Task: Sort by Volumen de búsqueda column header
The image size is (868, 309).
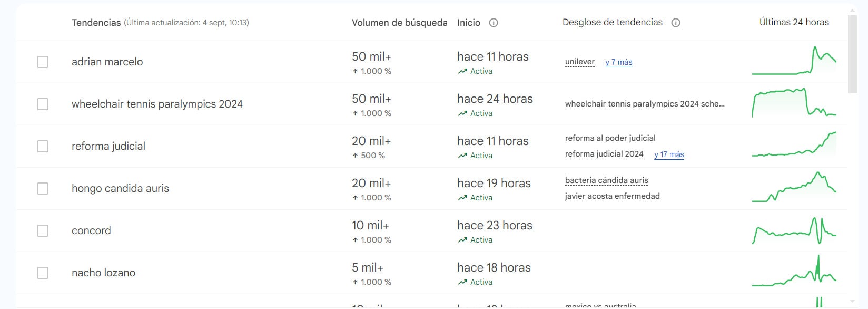Action: click(x=399, y=23)
